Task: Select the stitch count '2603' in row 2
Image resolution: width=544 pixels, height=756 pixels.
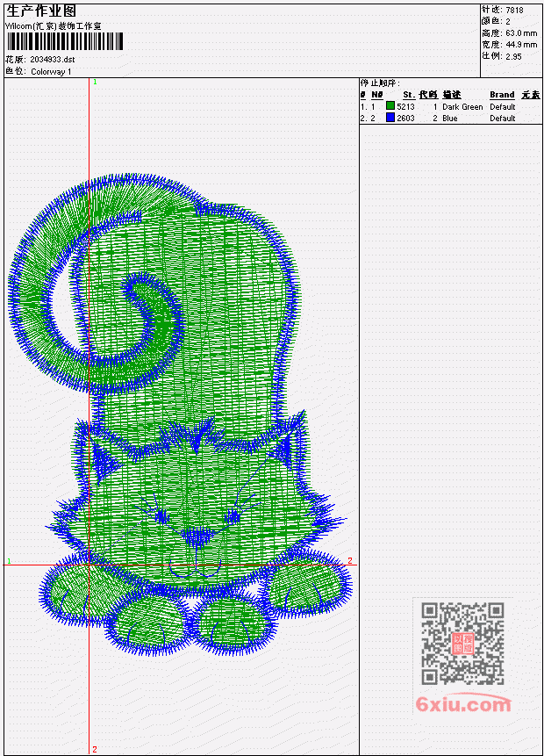Action: click(405, 119)
